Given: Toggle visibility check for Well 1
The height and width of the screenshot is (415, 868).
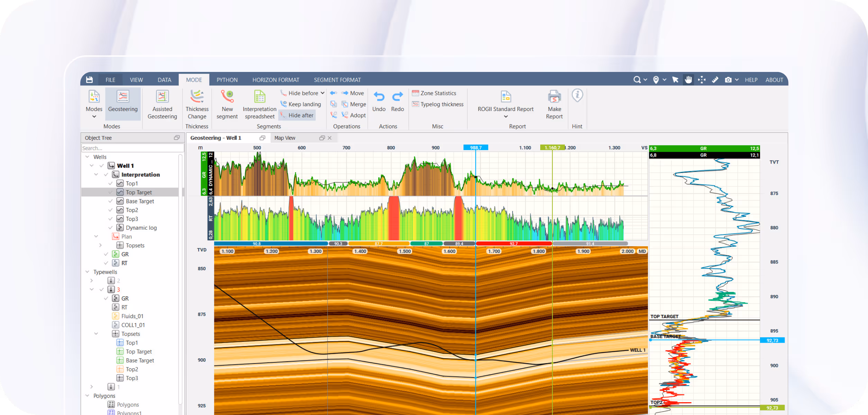Looking at the screenshot, I should [x=101, y=166].
